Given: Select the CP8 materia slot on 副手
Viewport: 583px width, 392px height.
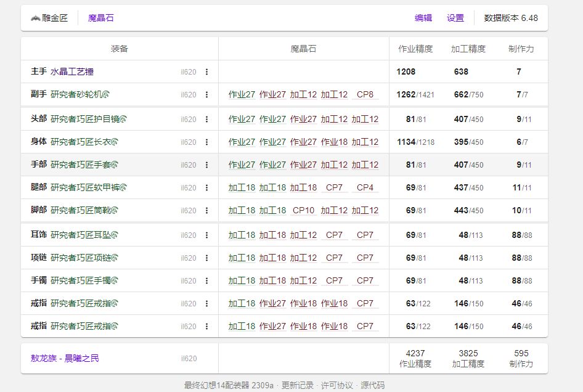Looking at the screenshot, I should click(365, 95).
